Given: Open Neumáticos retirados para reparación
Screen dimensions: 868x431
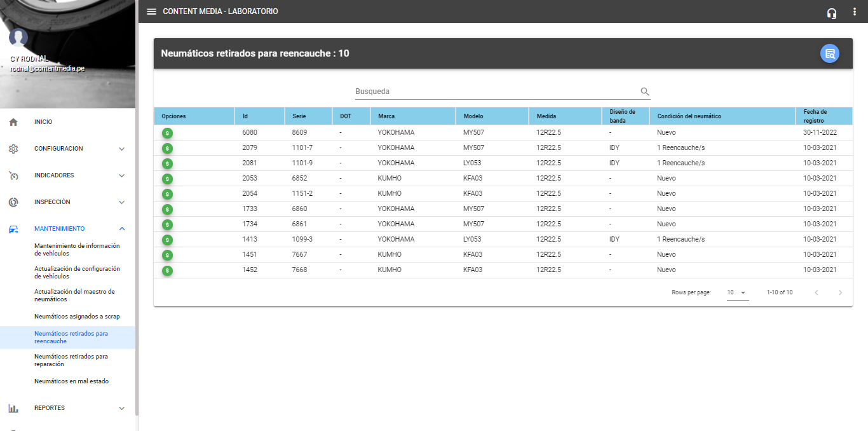Looking at the screenshot, I should (x=71, y=360).
